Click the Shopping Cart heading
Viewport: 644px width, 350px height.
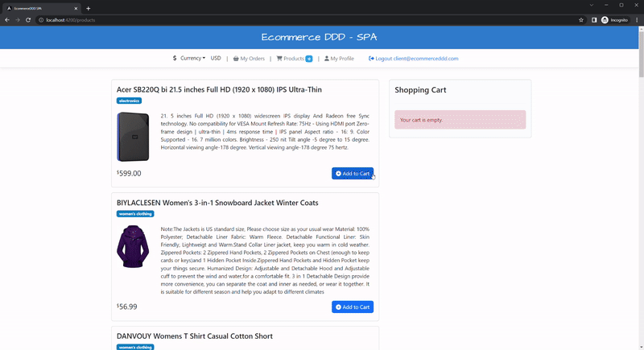(420, 90)
